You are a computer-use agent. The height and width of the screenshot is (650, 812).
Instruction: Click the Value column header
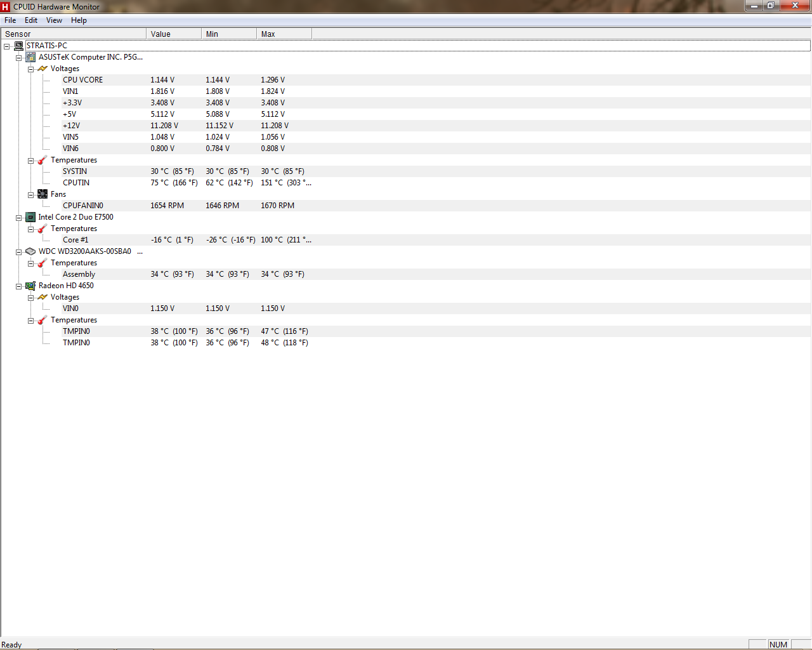[x=174, y=34]
